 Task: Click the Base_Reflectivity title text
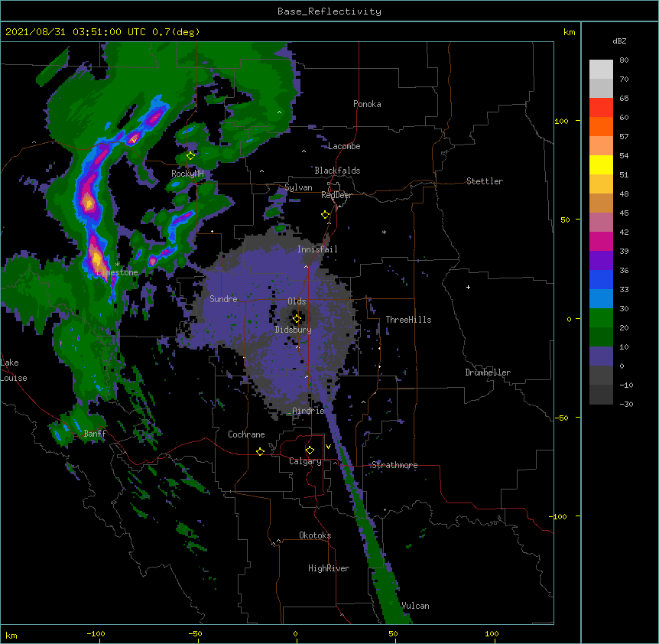click(329, 11)
